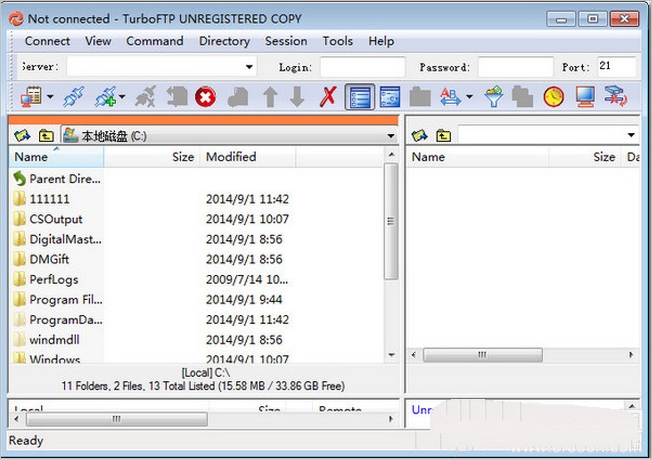
Task: Open the Help menu
Action: point(381,41)
